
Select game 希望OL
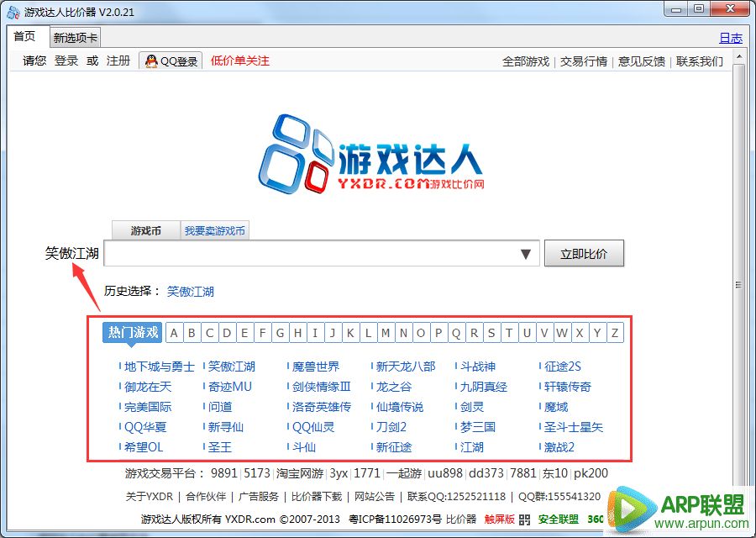(143, 448)
